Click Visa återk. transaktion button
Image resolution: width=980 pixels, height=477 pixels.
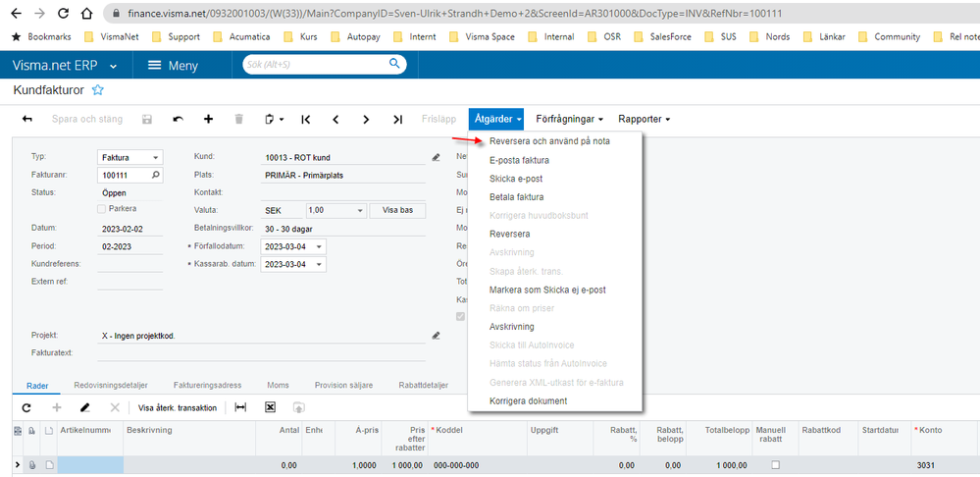[x=178, y=407]
